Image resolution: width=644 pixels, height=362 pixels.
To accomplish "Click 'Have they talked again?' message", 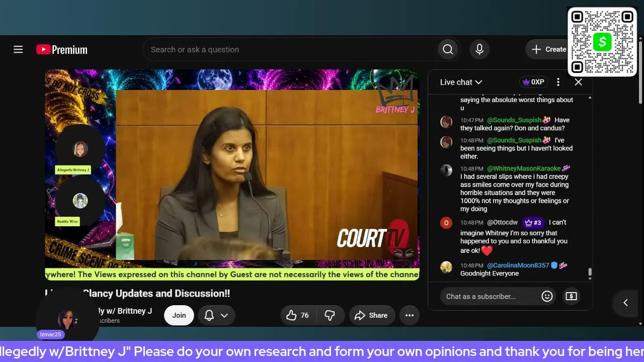I will point(515,124).
